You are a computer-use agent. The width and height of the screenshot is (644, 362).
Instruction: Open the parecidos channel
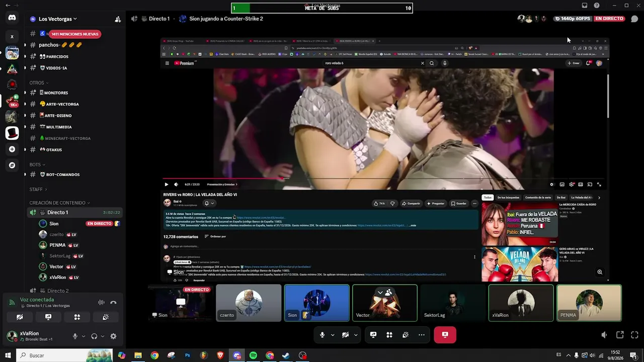coord(75,56)
